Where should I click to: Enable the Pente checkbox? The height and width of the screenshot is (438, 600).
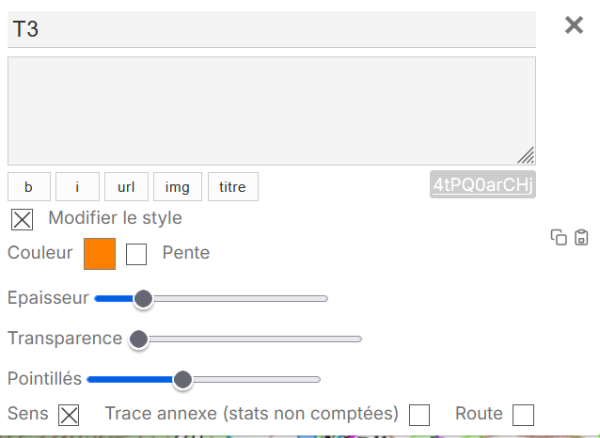137,254
